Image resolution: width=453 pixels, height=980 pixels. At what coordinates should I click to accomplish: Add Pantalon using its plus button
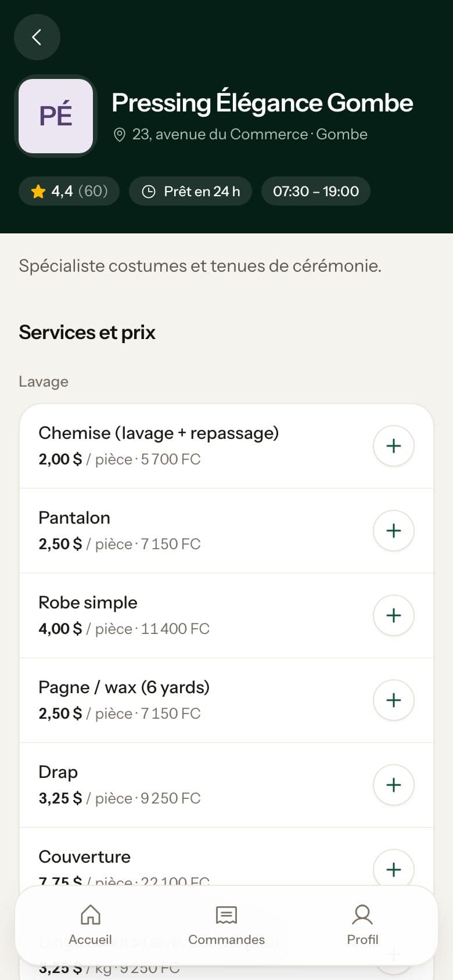click(x=394, y=531)
